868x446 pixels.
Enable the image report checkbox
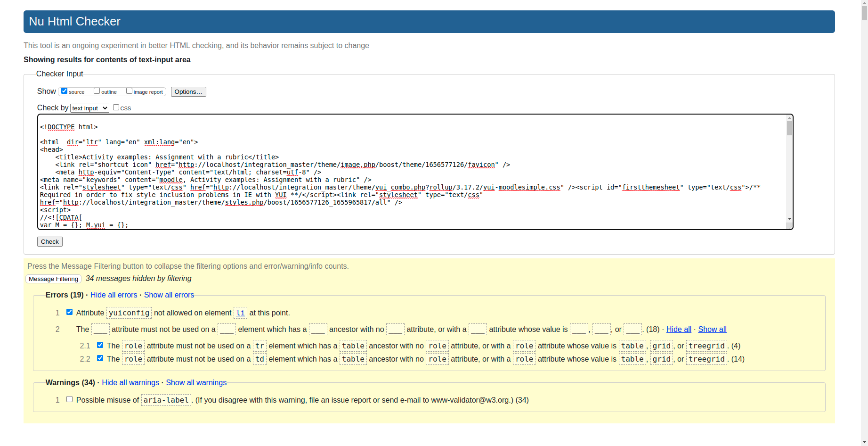pyautogui.click(x=129, y=91)
